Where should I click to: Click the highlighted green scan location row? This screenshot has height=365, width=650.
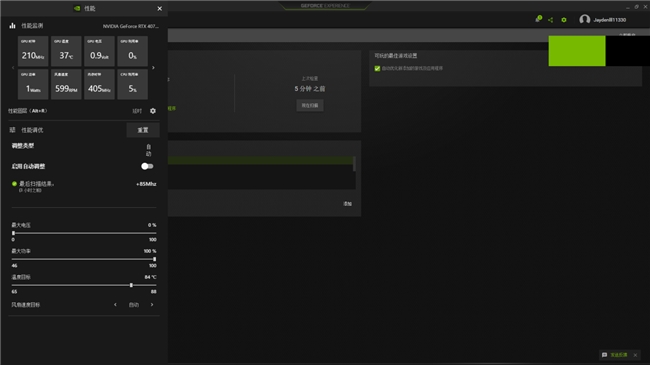(x=260, y=161)
